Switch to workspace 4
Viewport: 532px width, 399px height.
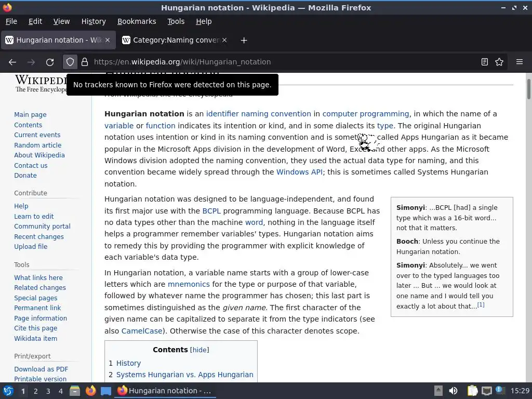(61, 391)
